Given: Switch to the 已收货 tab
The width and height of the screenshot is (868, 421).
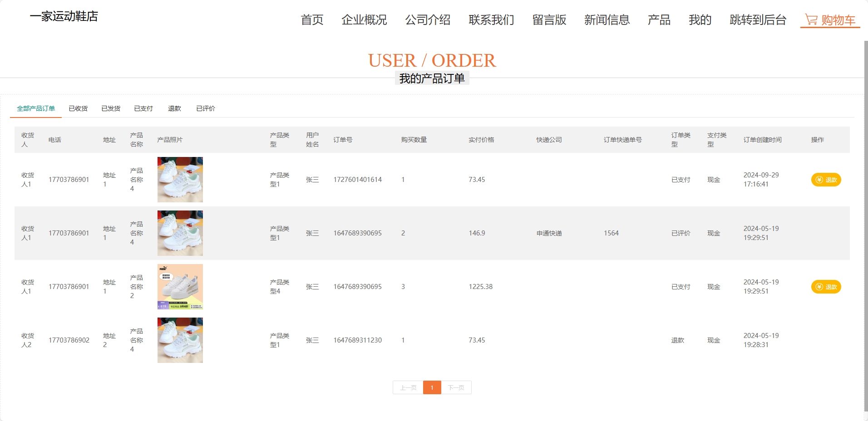Looking at the screenshot, I should point(78,108).
